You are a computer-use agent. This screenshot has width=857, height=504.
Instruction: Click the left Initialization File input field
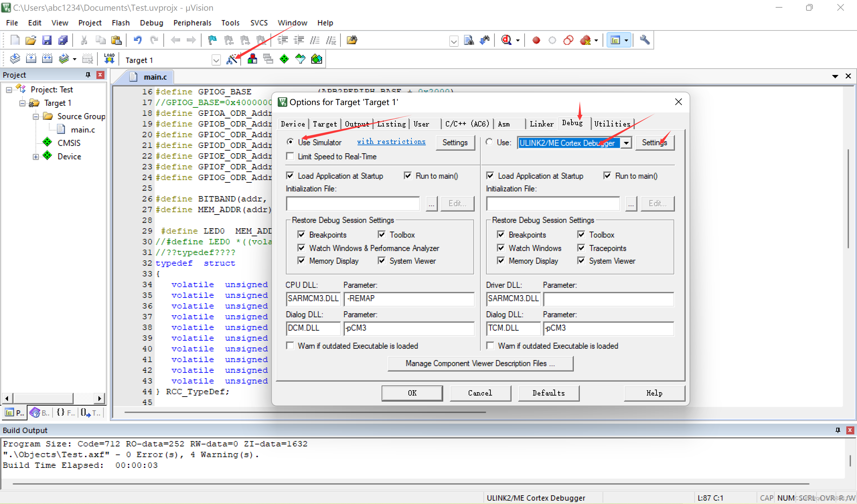click(353, 203)
